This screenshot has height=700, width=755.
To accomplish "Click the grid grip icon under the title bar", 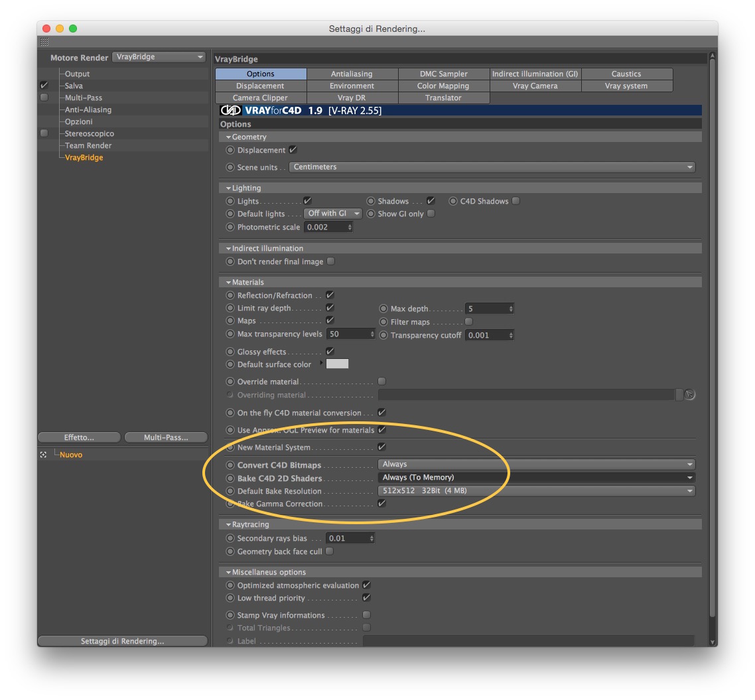I will coord(44,42).
